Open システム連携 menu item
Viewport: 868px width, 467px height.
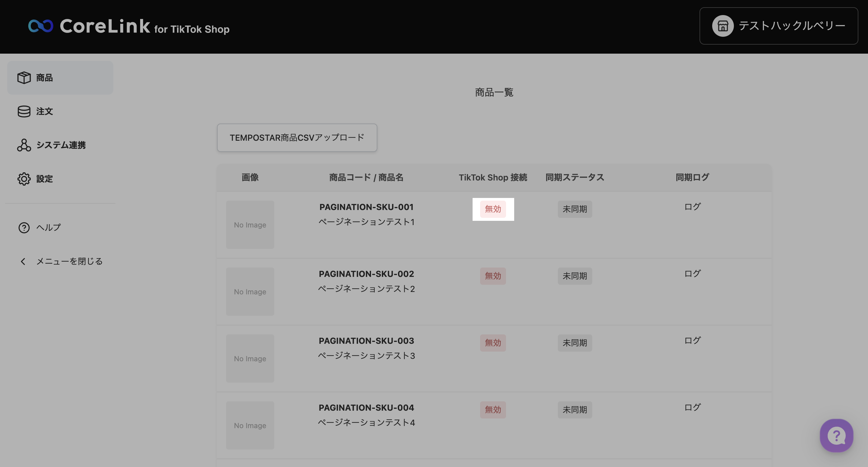click(61, 145)
